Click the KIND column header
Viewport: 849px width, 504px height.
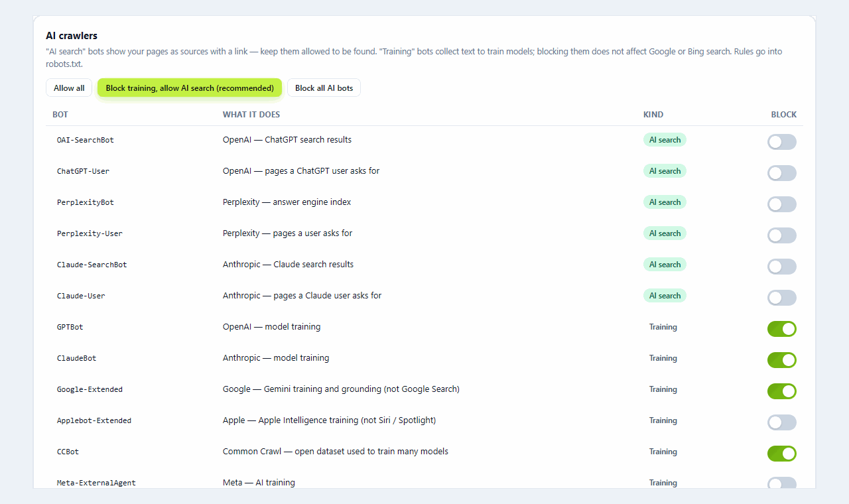click(x=653, y=115)
